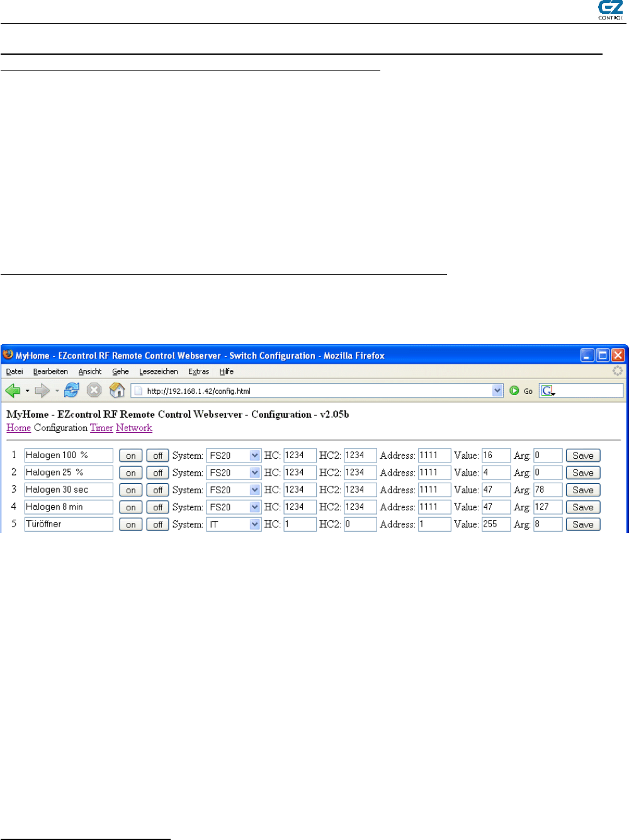
Task: Save the Halogen 100 % row
Action: pyautogui.click(x=583, y=456)
